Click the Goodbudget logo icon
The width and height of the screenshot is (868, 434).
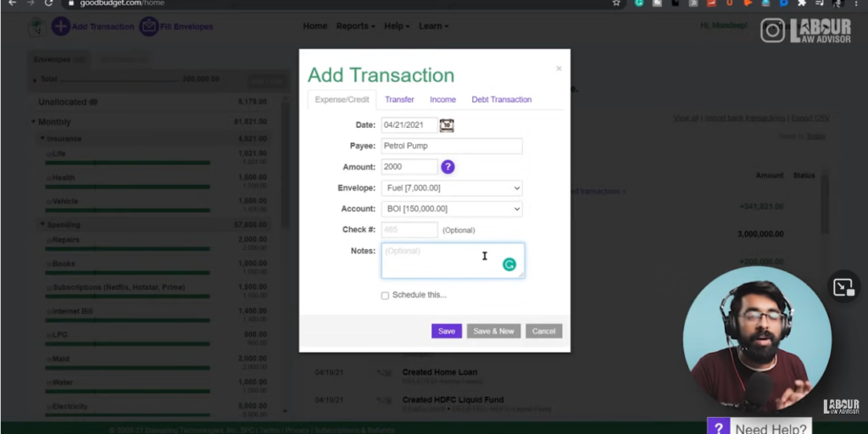coord(37,28)
